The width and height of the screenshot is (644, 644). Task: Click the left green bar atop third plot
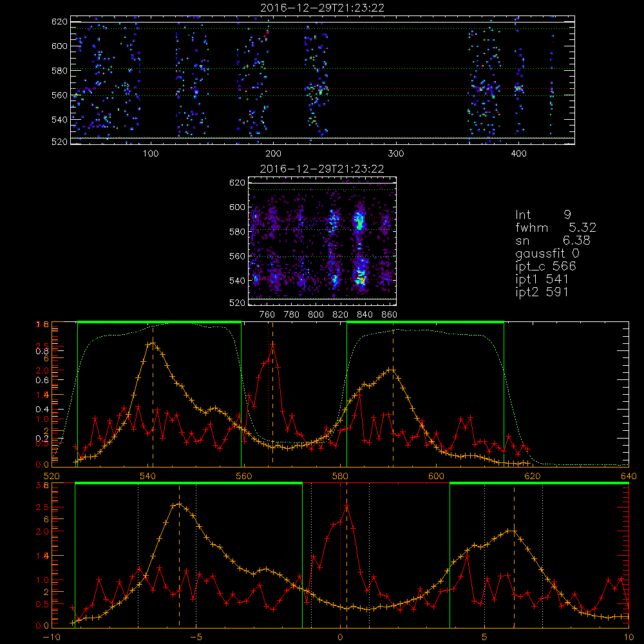click(159, 322)
